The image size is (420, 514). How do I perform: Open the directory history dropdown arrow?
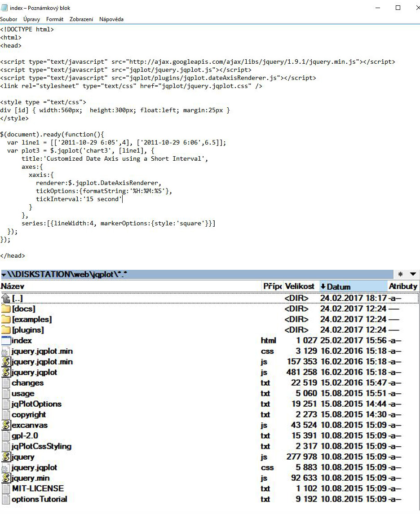[x=413, y=274]
